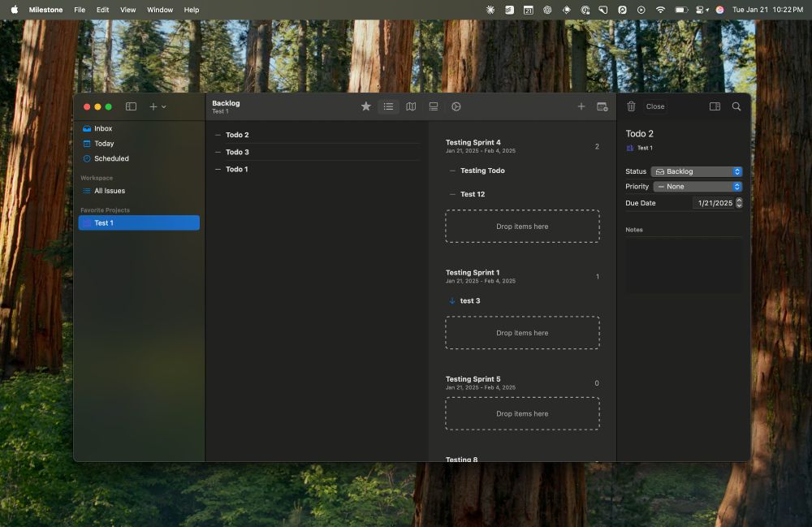Select Today in the sidebar

(x=139, y=144)
